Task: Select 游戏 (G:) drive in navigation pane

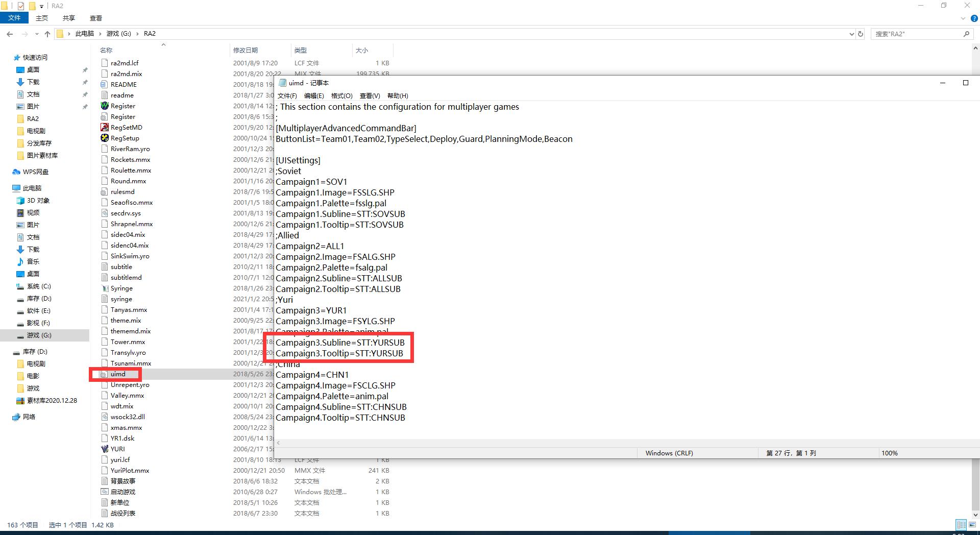Action: click(39, 335)
